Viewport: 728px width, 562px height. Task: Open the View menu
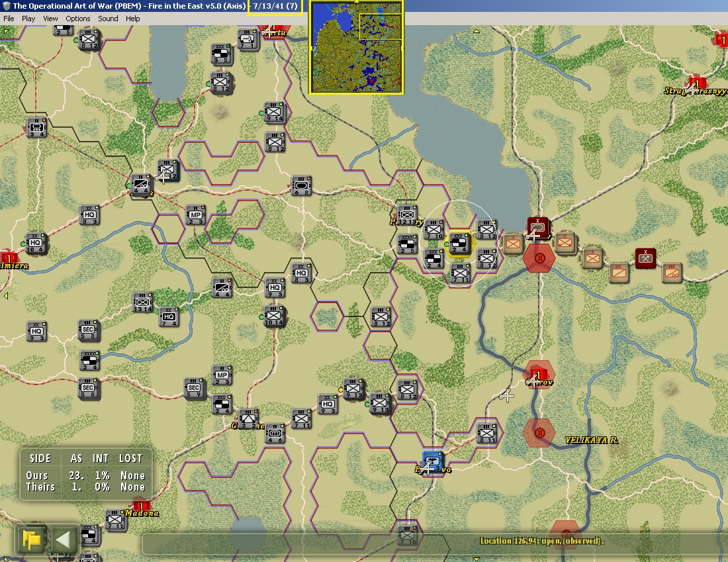pos(50,19)
